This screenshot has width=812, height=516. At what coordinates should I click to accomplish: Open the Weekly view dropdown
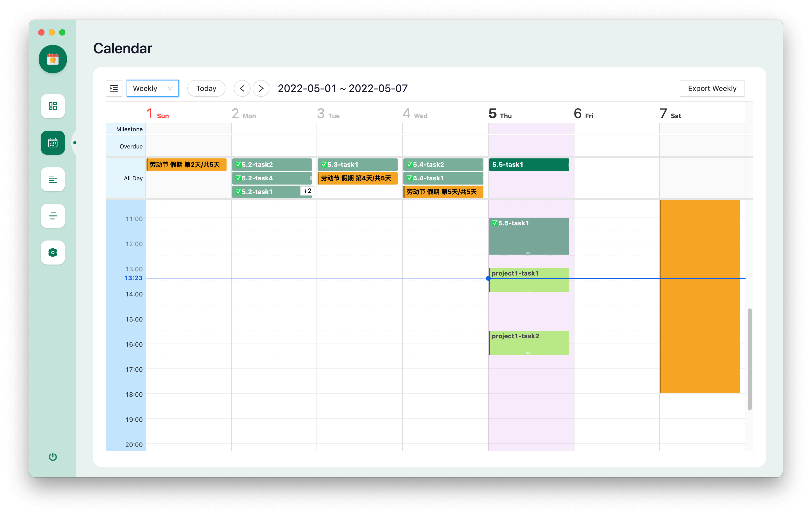[x=153, y=88]
